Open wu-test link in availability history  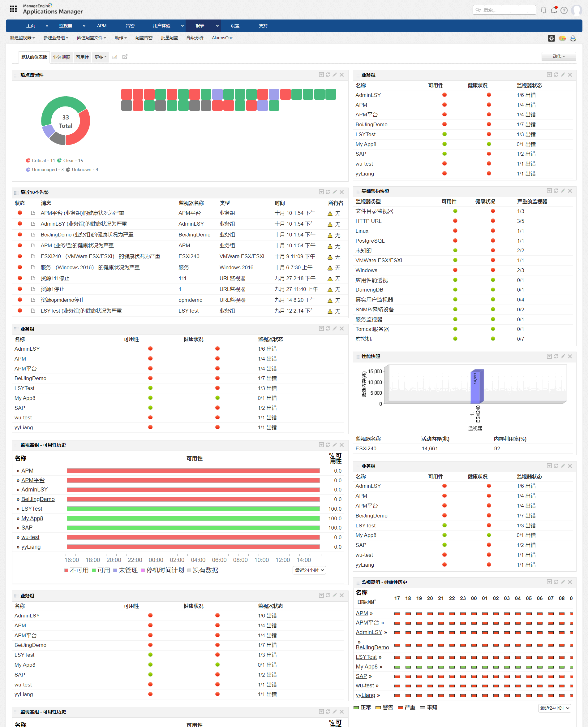(x=31, y=537)
